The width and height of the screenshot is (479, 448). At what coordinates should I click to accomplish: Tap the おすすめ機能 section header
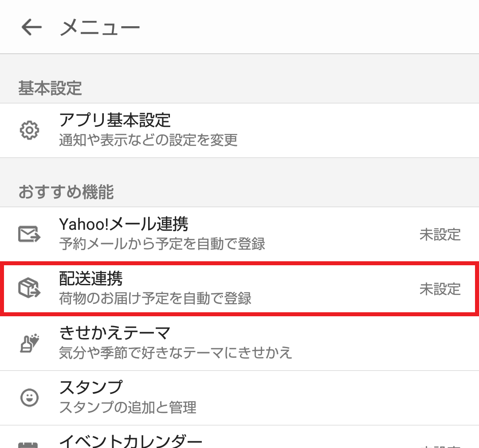66,192
